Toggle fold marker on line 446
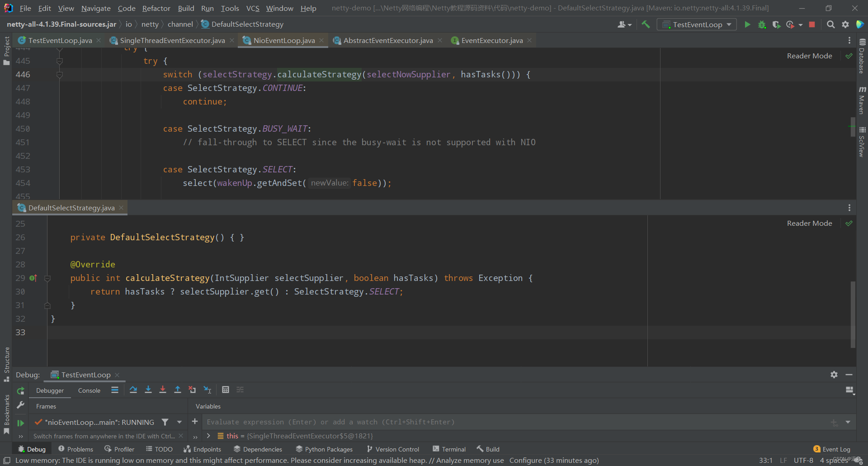This screenshot has width=868, height=466. [59, 74]
